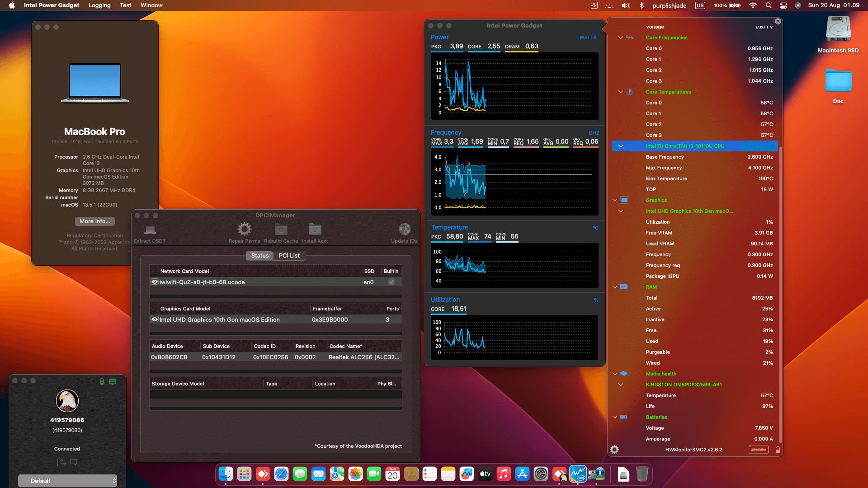This screenshot has height=488, width=868.
Task: Click the Update IDs icon
Action: coord(404,230)
